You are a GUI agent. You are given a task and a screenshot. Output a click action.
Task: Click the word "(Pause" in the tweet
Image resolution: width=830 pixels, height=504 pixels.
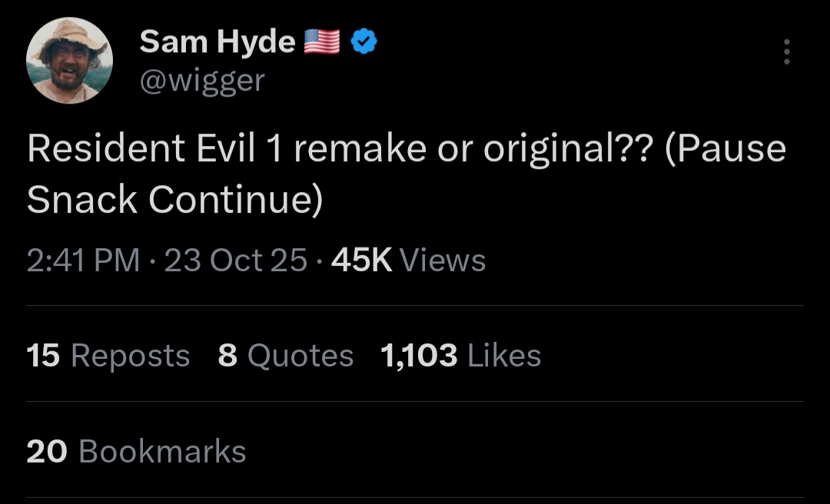pos(725,148)
